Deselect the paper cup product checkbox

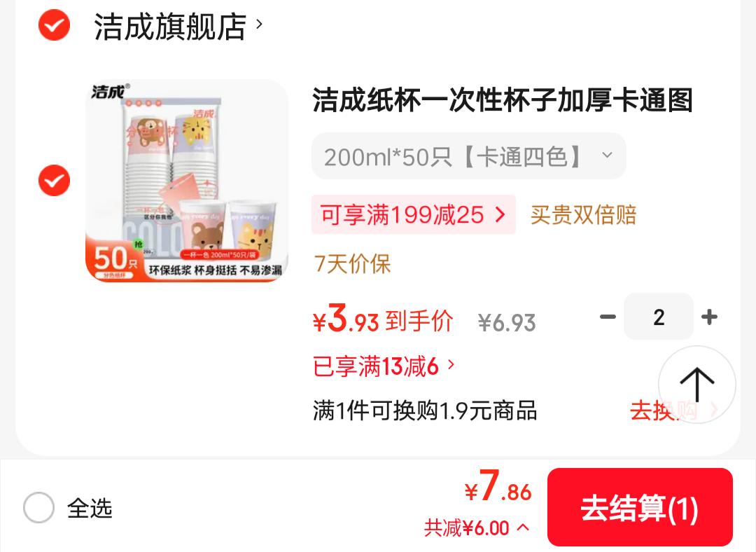point(54,181)
